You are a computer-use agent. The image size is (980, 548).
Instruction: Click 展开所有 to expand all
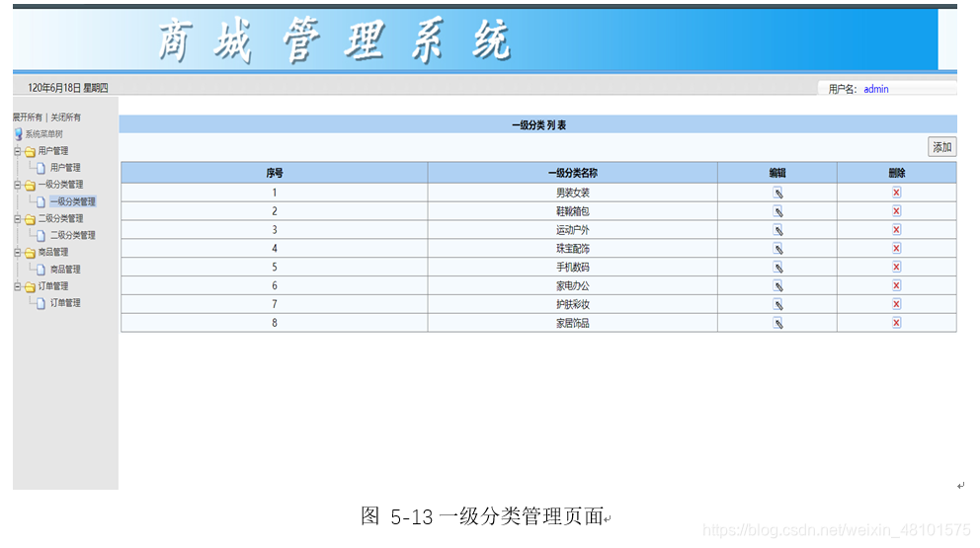(x=28, y=117)
